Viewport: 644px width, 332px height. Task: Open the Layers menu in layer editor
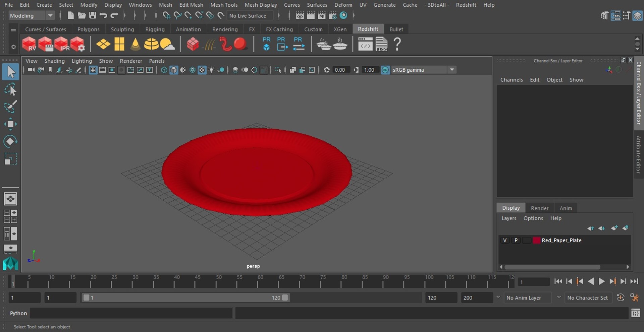pyautogui.click(x=509, y=218)
